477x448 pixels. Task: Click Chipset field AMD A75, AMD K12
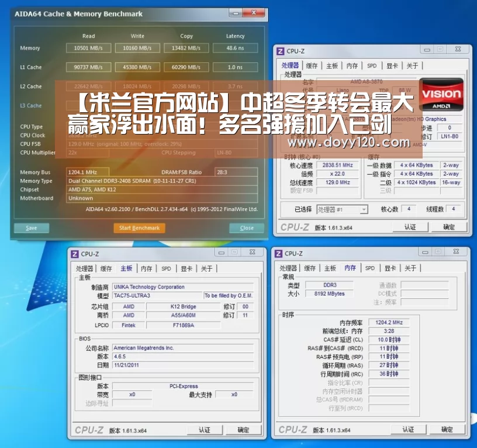(x=162, y=189)
